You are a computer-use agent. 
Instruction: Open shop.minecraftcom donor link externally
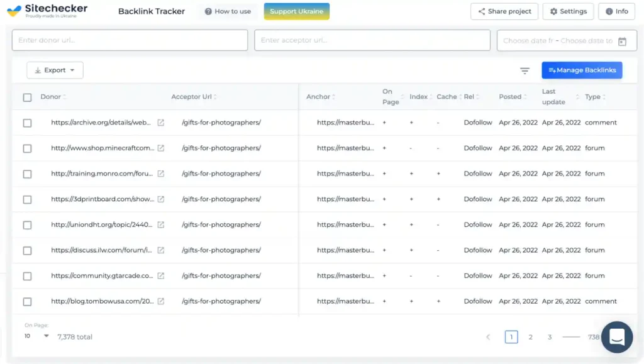click(x=161, y=148)
